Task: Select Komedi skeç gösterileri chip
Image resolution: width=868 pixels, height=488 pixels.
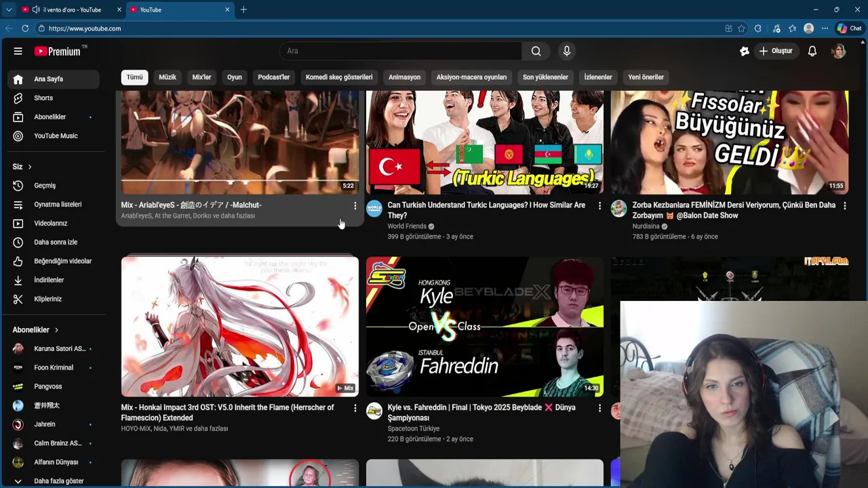Action: [x=339, y=77]
